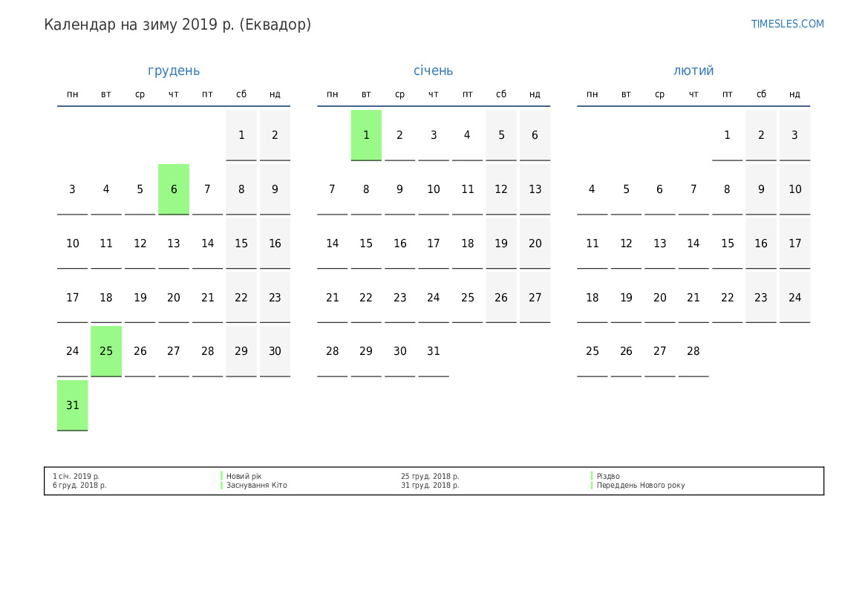Click the грудень month heading
The image size is (868, 614).
click(x=174, y=71)
